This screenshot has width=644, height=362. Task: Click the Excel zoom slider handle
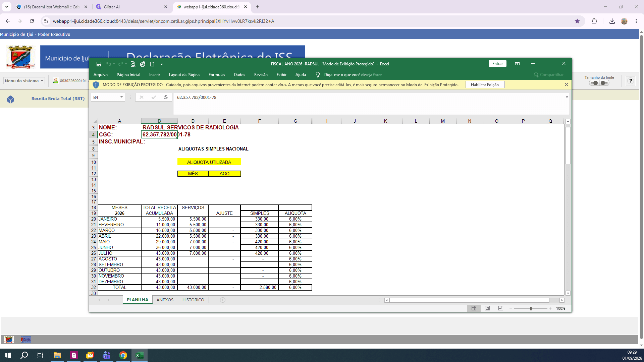click(531, 308)
